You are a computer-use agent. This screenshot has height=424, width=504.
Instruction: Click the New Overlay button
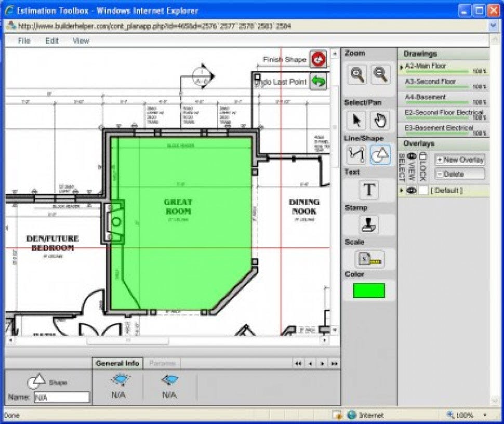tap(460, 160)
